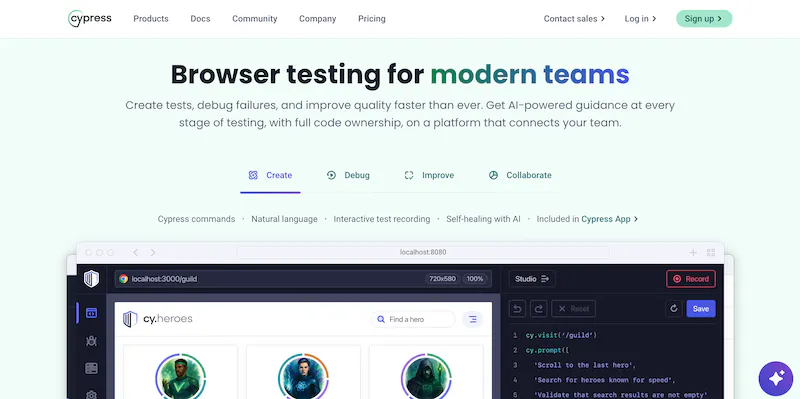Click the green Sign up button
800x399 pixels.
704,19
